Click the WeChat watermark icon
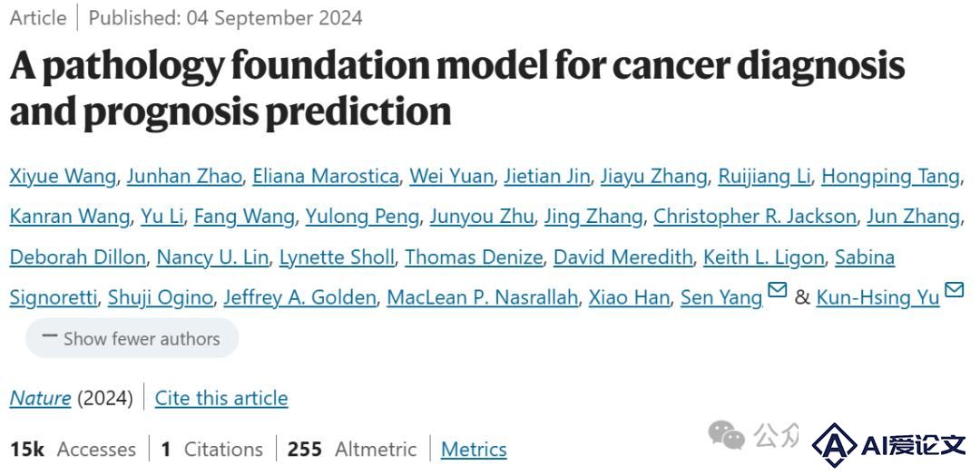The width and height of the screenshot is (980, 475). [x=726, y=434]
